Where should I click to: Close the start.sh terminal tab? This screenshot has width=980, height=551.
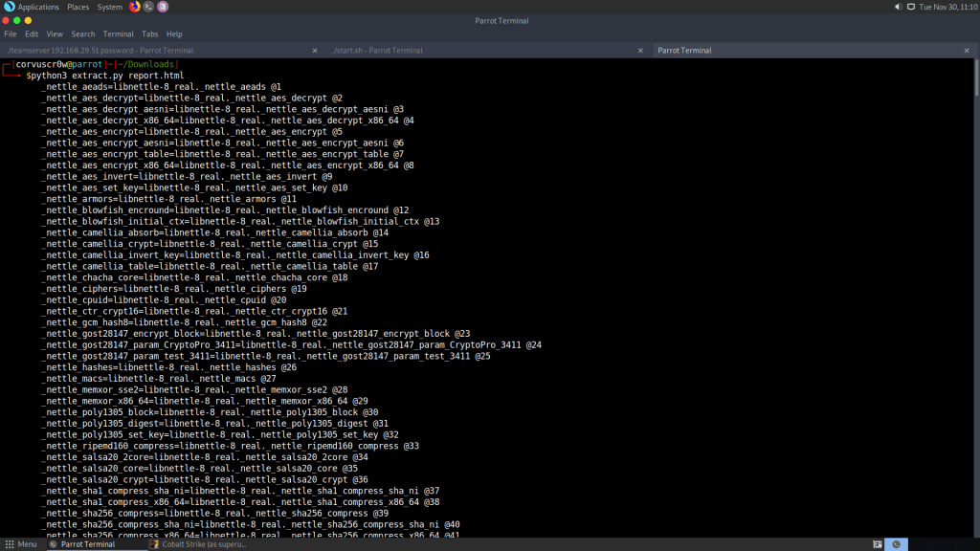(640, 50)
